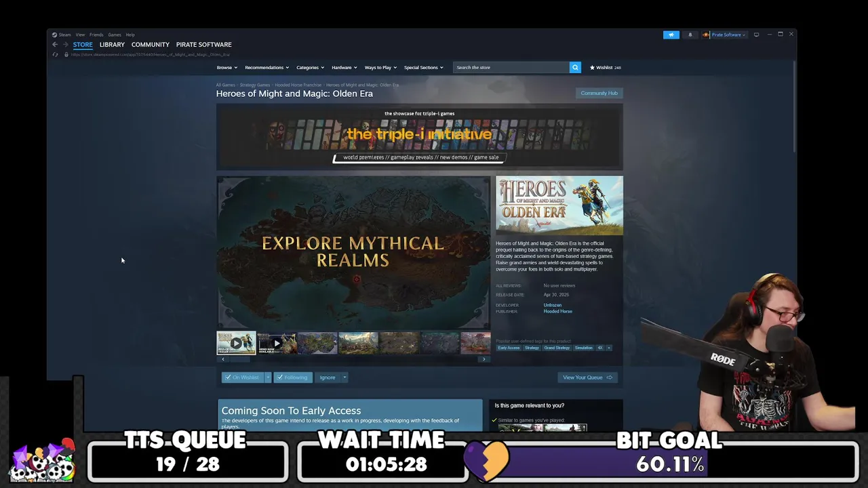Switch to the LIBRARY tab
The image size is (868, 488).
coord(112,45)
